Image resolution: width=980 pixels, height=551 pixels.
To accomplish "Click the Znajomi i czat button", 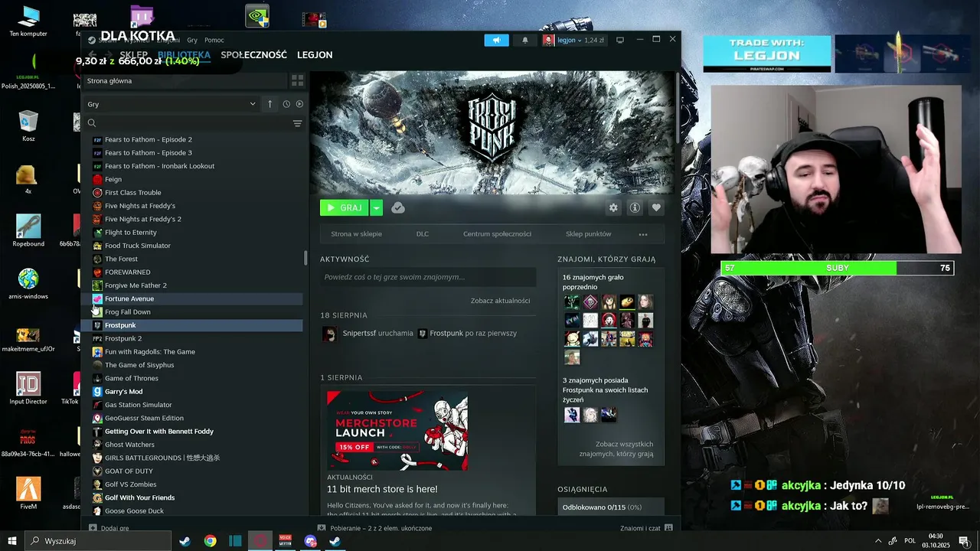I will (646, 528).
